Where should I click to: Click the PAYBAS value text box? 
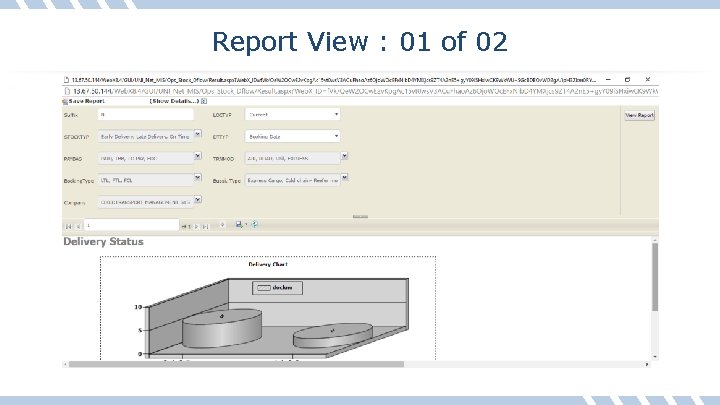point(146,158)
